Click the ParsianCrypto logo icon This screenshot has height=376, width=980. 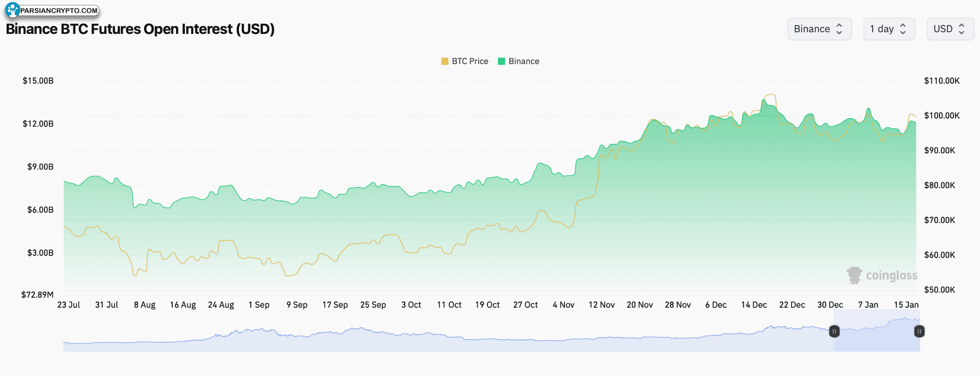pyautogui.click(x=13, y=10)
